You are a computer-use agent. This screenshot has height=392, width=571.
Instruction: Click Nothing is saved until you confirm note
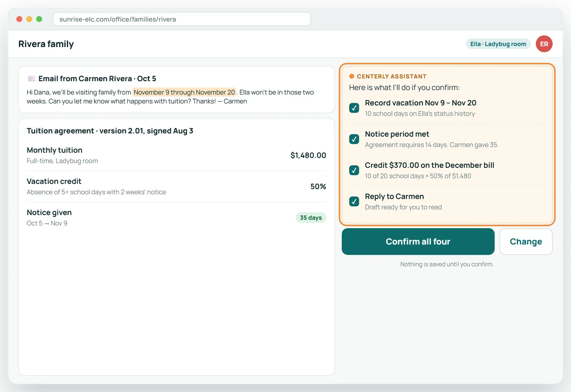[447, 264]
